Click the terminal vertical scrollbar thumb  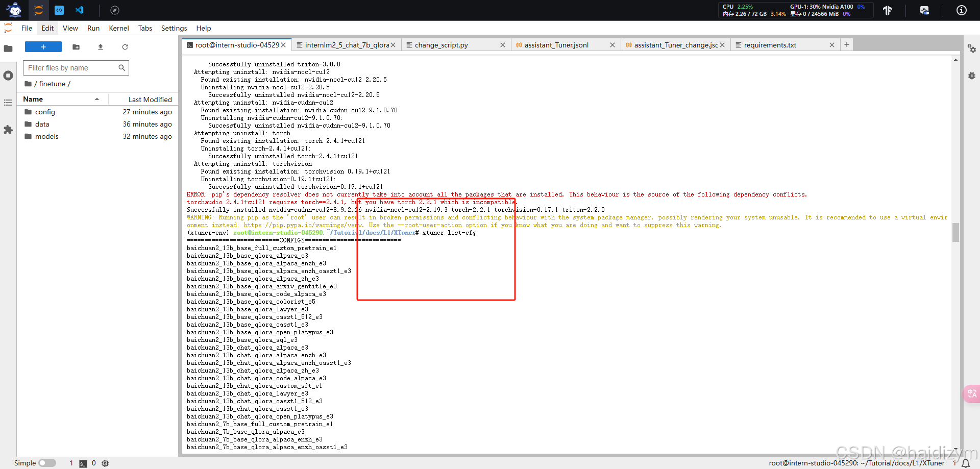(x=955, y=232)
